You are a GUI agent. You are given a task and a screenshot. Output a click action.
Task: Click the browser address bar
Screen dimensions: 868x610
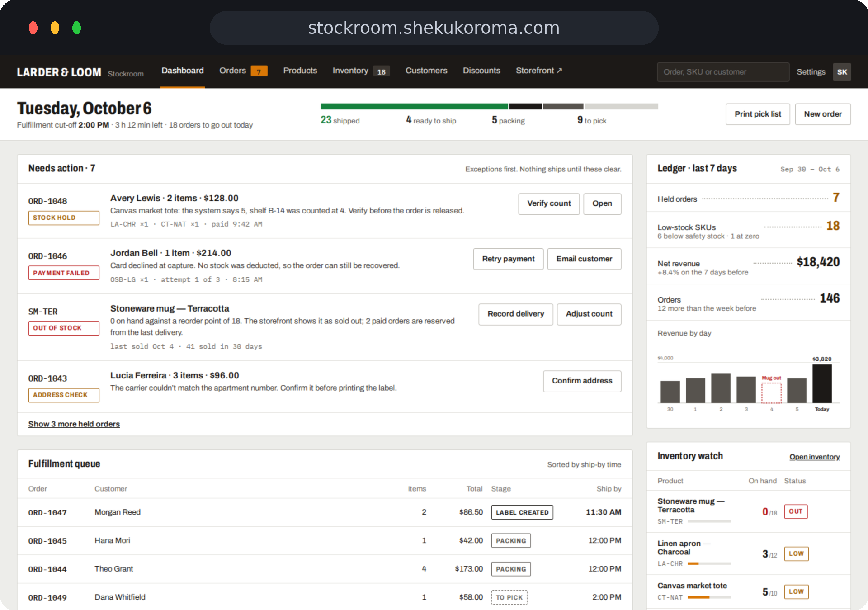pyautogui.click(x=434, y=28)
